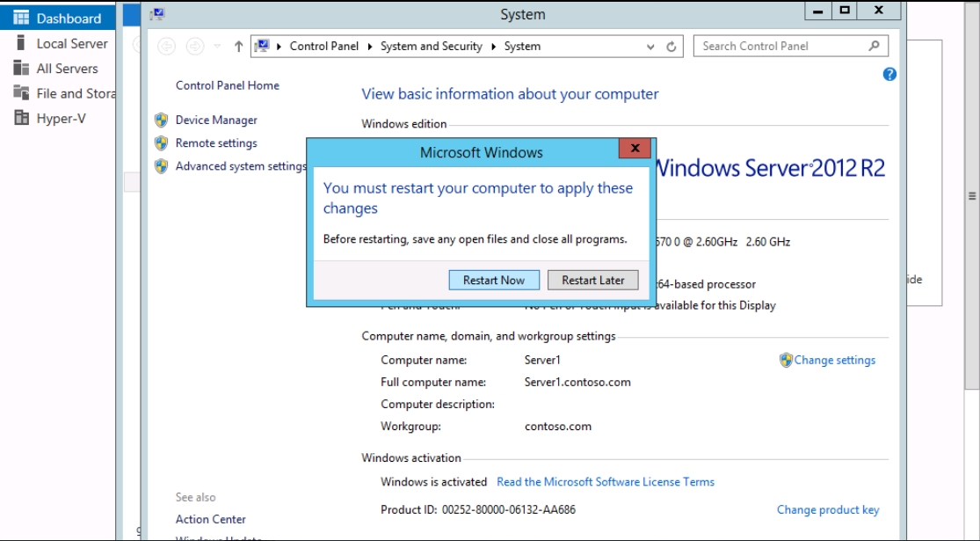Click the Restart Now button
This screenshot has height=541, width=980.
[x=494, y=281]
